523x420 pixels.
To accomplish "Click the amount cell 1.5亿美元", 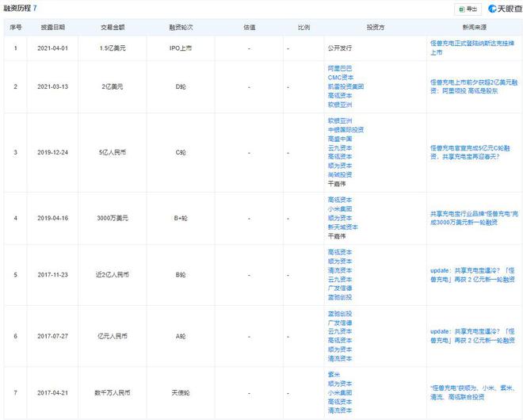I will tap(113, 48).
